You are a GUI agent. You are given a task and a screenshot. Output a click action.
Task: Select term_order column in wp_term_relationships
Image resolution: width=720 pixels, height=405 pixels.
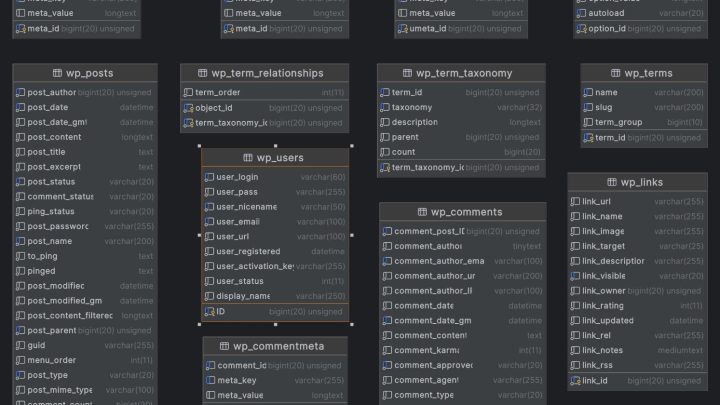[x=264, y=92]
